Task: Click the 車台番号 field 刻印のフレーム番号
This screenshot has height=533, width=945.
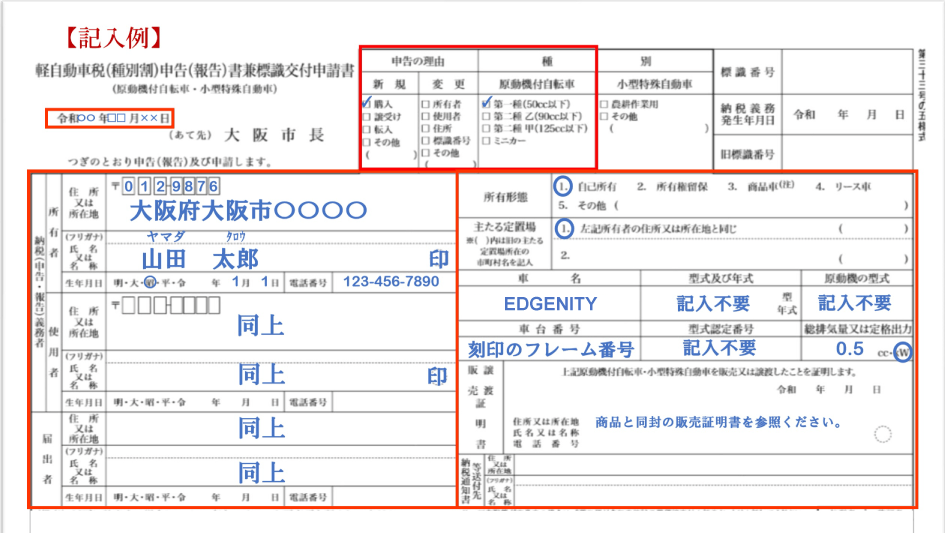Action: click(550, 349)
